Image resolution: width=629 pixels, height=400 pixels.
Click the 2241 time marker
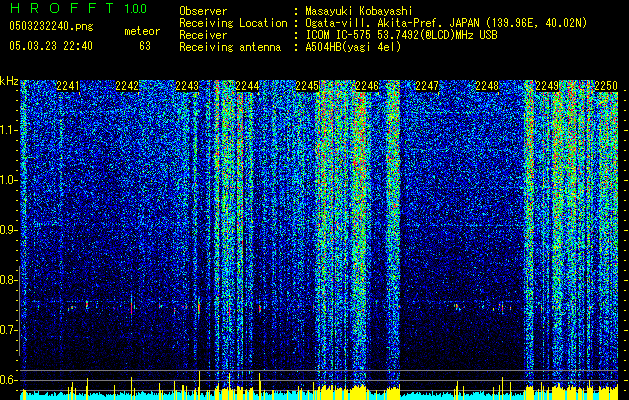tap(68, 85)
